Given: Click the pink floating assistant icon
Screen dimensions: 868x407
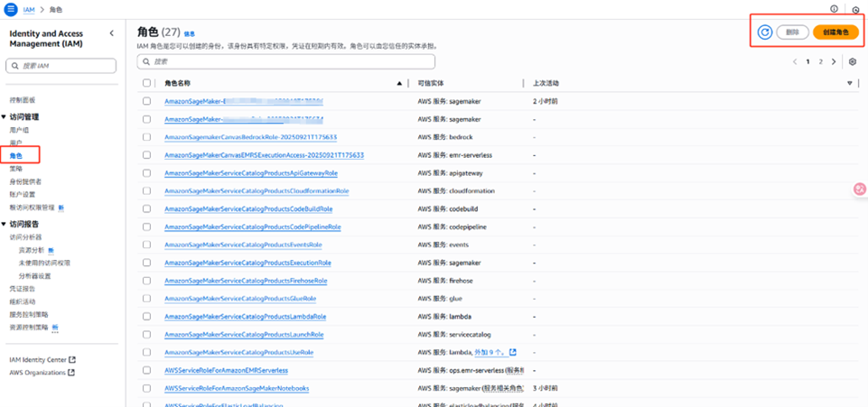Looking at the screenshot, I should [x=860, y=190].
